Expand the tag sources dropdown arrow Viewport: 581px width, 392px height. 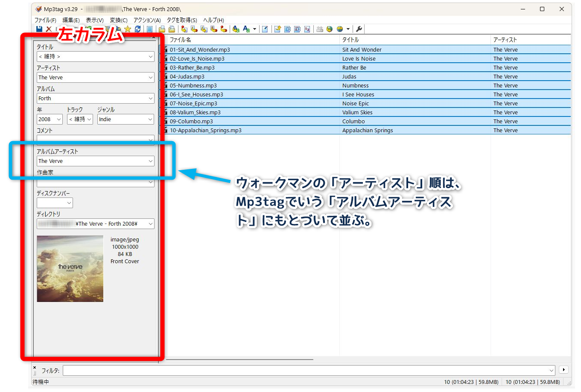tap(348, 29)
